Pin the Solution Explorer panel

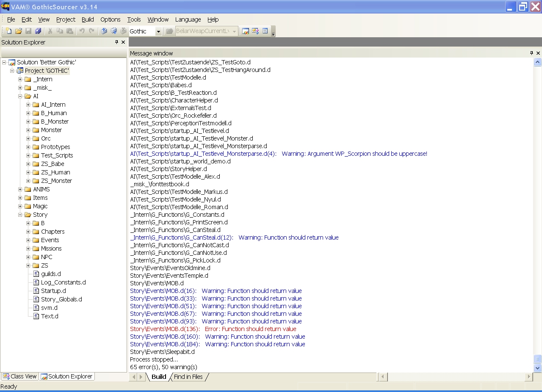point(117,42)
